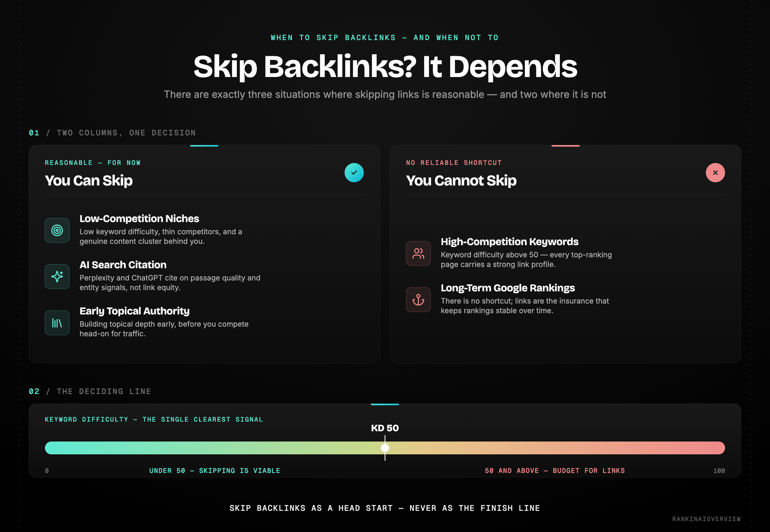
Task: Click the 'Low-Competition Niches' title
Action: pos(139,219)
